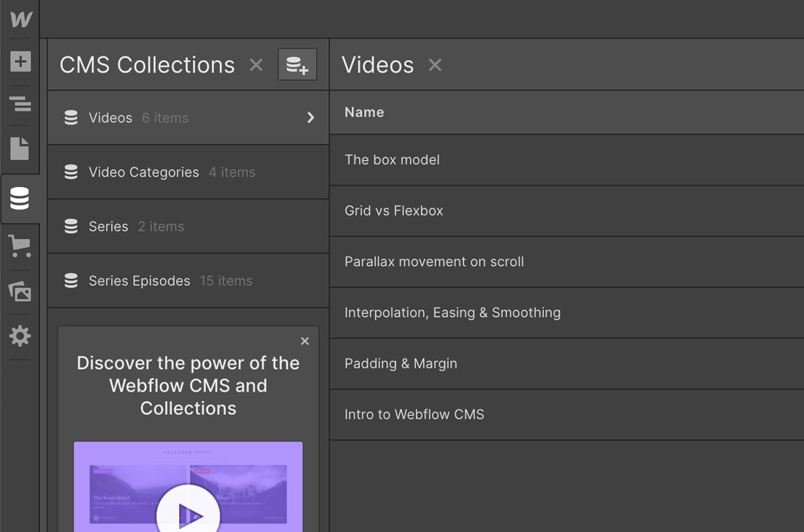
Task: Dismiss the Discover CMS promo card
Action: coord(305,341)
